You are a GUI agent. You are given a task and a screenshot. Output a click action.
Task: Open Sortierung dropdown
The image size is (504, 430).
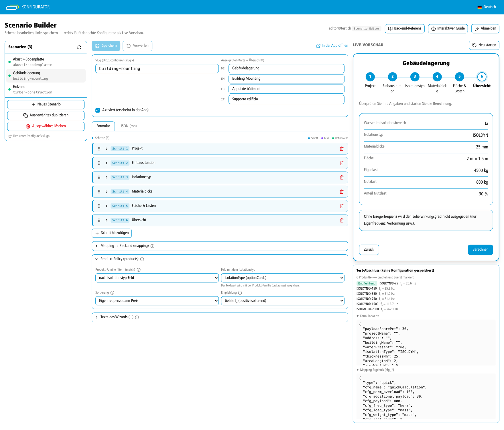click(157, 301)
